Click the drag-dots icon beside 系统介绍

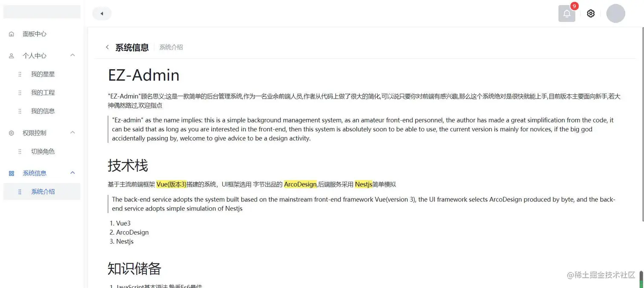point(20,192)
